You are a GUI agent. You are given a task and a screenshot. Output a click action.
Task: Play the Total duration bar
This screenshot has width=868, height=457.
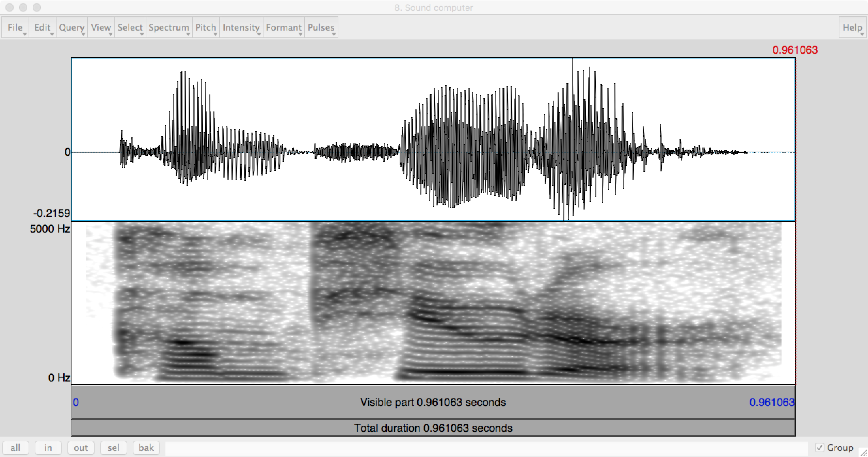click(x=433, y=428)
